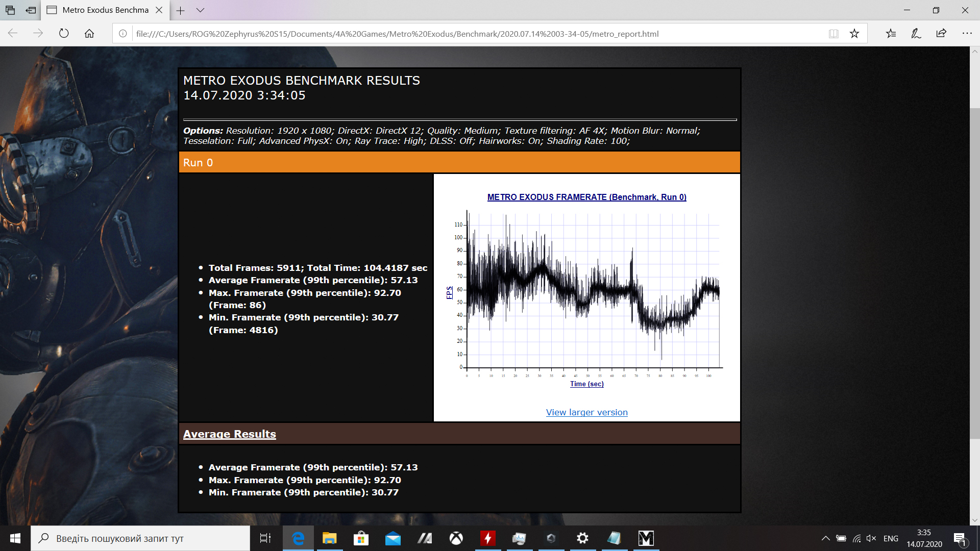Set tabs aside icon
The width and height of the screenshot is (980, 551).
tap(31, 10)
